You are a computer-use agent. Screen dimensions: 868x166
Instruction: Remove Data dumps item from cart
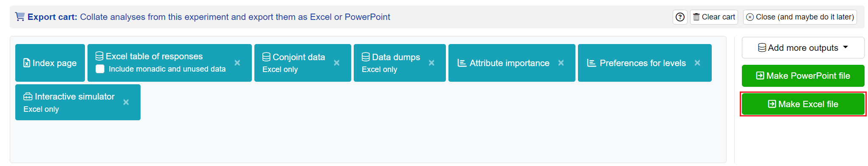pyautogui.click(x=431, y=63)
